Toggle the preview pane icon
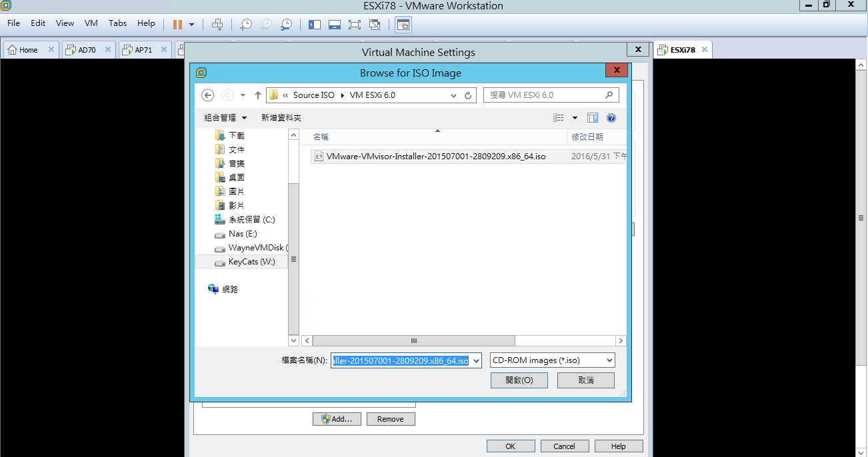 (593, 118)
